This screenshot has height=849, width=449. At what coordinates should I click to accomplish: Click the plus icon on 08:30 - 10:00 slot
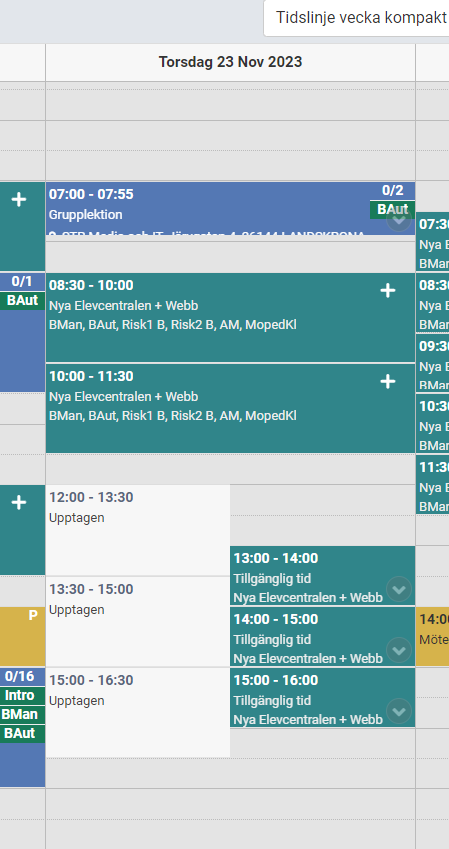pyautogui.click(x=388, y=291)
